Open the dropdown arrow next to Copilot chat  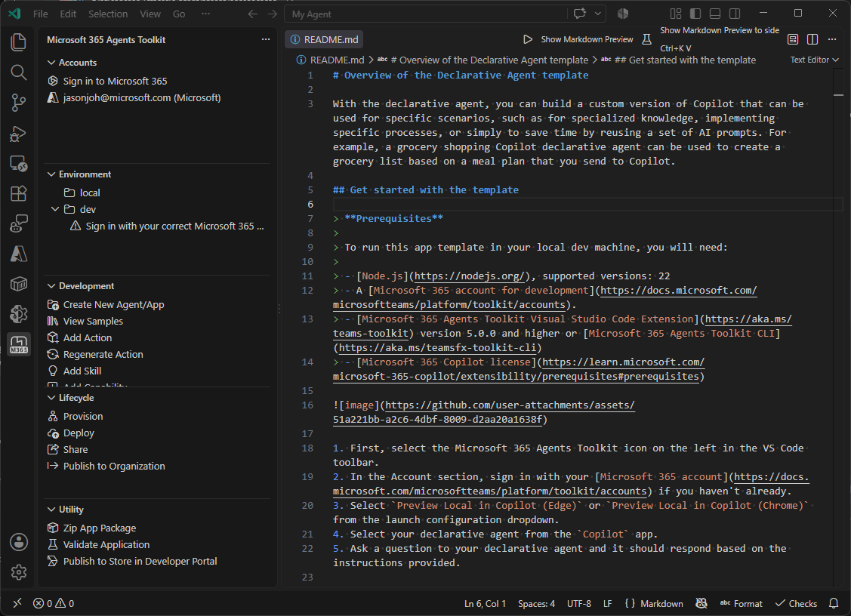point(597,14)
